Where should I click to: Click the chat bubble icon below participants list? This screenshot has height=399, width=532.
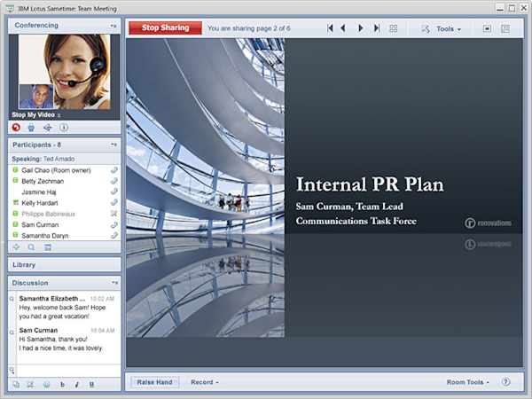[31, 247]
